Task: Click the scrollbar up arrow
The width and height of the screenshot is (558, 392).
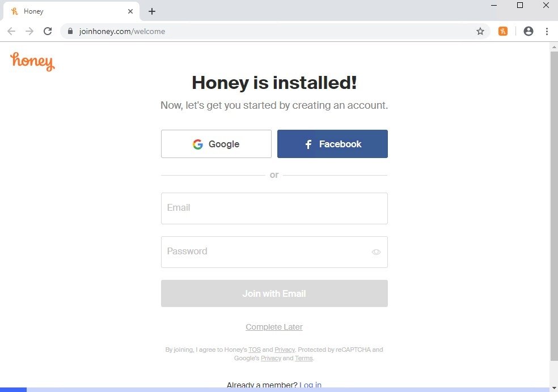Action: 554,46
